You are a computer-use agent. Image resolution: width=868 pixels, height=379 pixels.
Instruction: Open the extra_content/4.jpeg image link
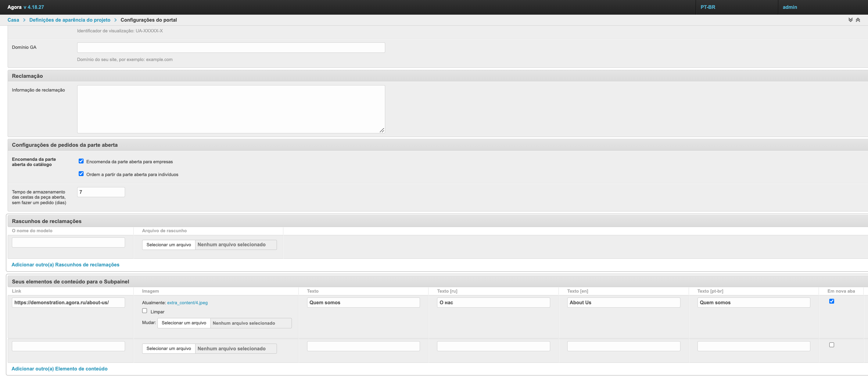pyautogui.click(x=187, y=303)
